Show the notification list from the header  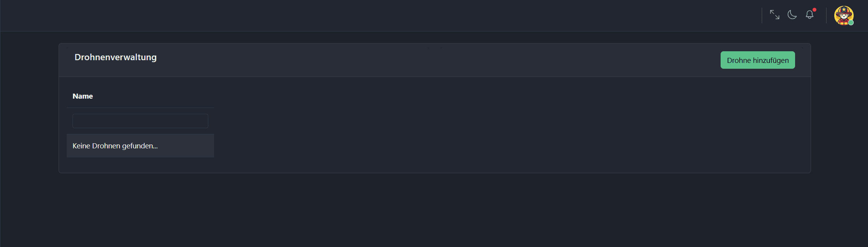click(x=809, y=15)
